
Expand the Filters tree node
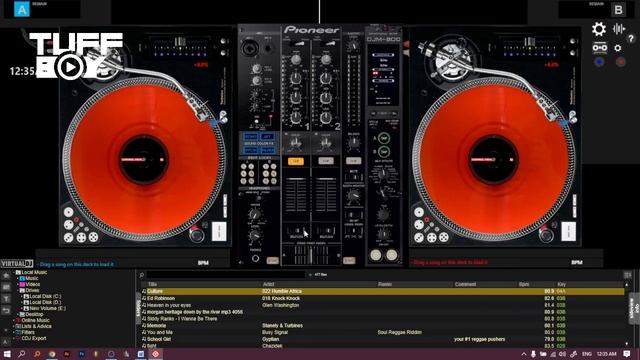[13, 332]
